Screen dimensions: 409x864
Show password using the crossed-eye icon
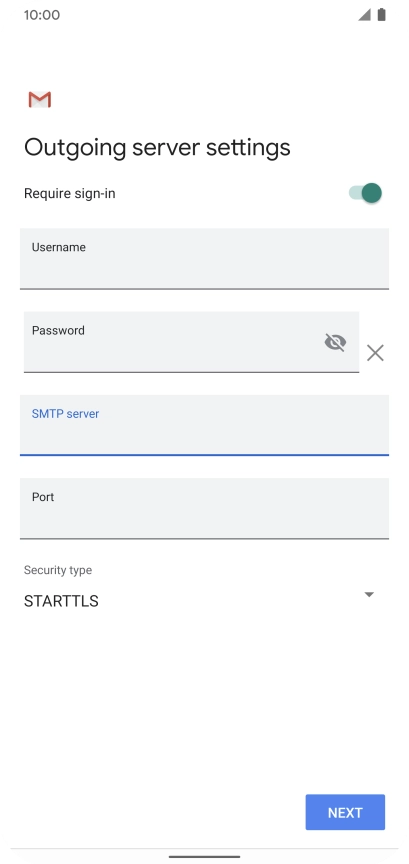pos(335,342)
